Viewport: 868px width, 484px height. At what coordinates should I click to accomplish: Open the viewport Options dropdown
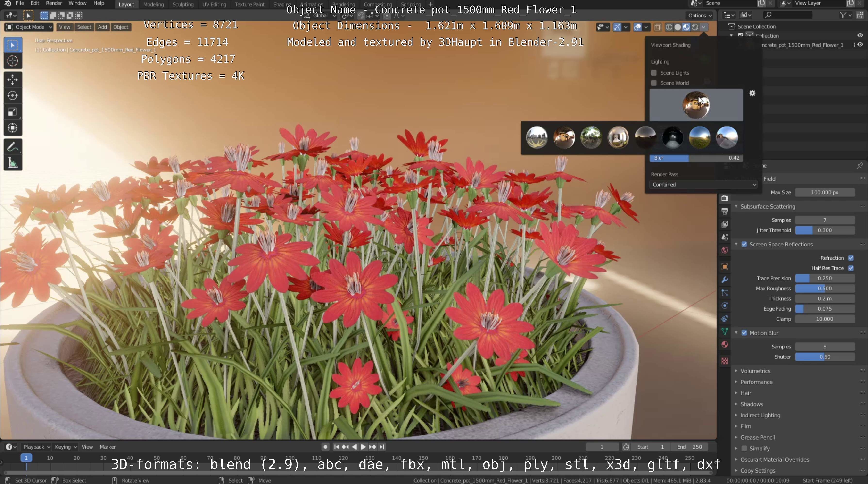[700, 16]
